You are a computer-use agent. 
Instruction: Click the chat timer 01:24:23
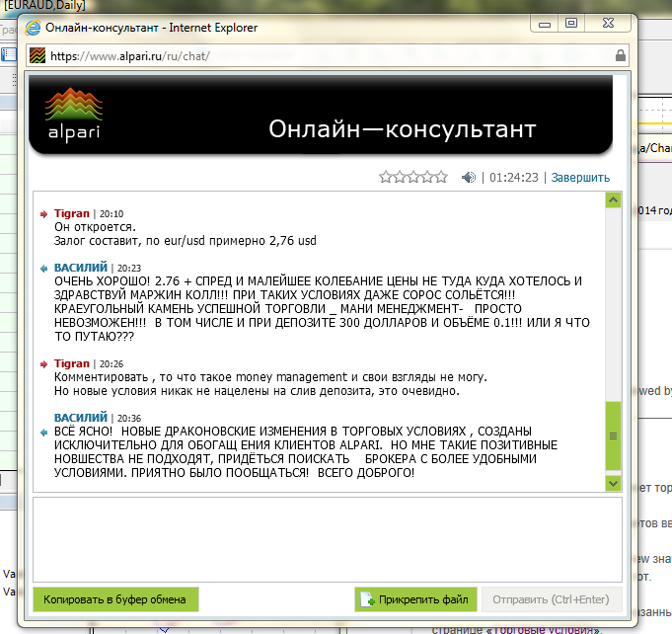514,178
